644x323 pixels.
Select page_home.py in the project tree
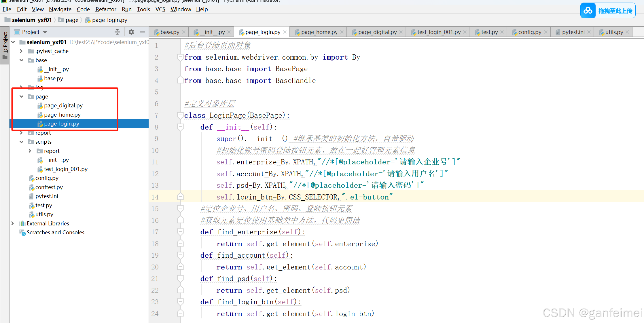point(62,115)
